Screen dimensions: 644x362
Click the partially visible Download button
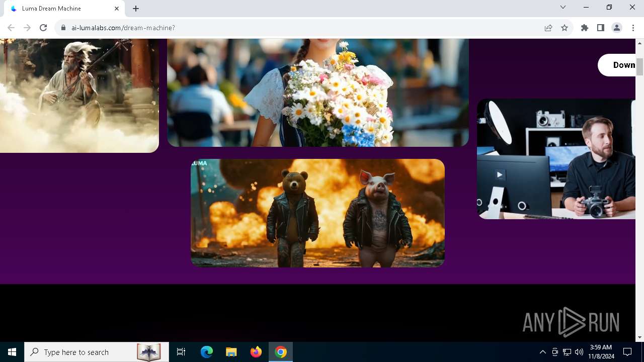click(x=616, y=65)
